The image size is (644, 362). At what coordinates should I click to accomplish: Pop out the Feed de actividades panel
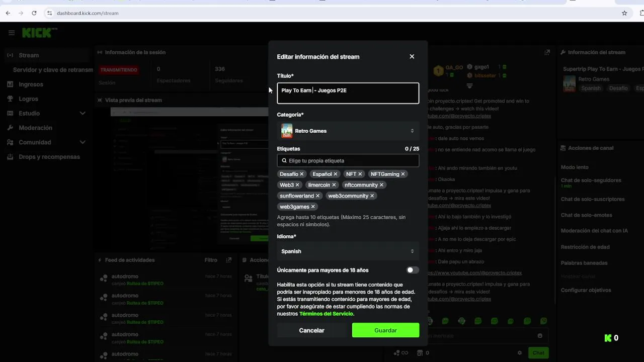(x=229, y=260)
